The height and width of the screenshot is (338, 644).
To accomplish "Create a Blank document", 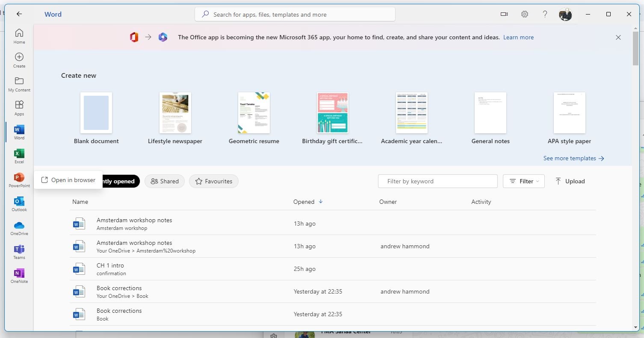I will click(x=96, y=118).
